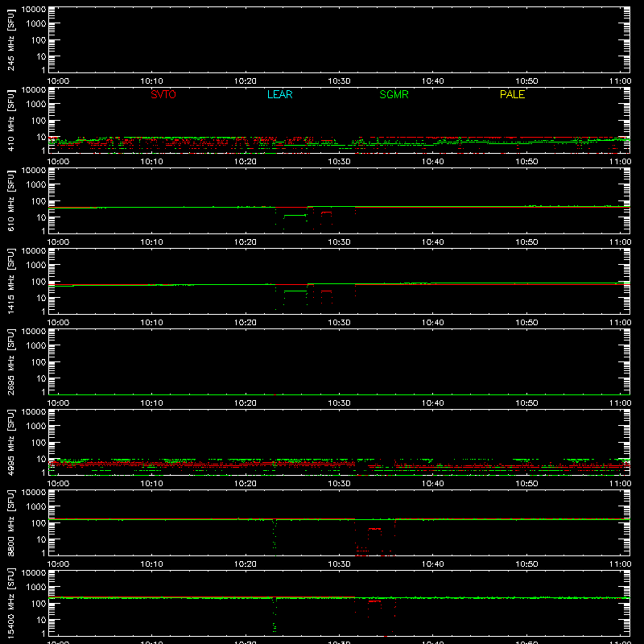The image size is (644, 644).
Task: Click the 1000 tick value on 8800 MHz axis
Action: (36, 507)
